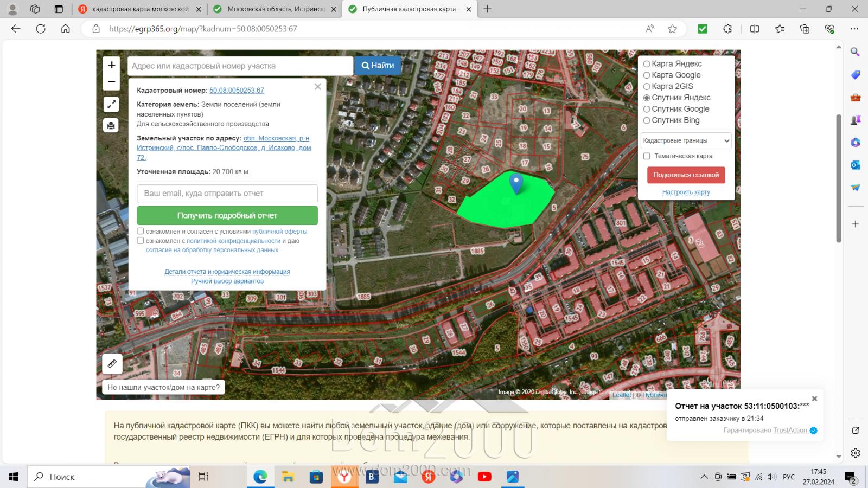Click the page vertical scrollbar
The height and width of the screenshot is (488, 868).
839,178
